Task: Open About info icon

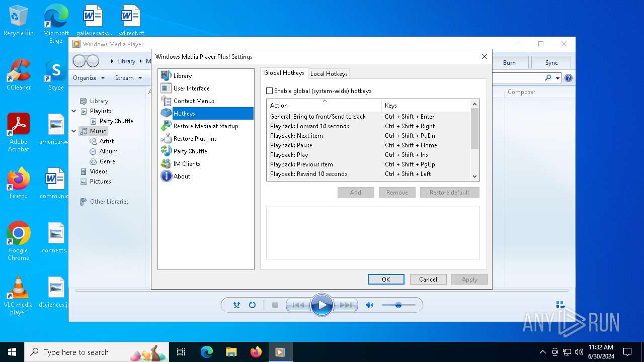Action: tap(166, 176)
